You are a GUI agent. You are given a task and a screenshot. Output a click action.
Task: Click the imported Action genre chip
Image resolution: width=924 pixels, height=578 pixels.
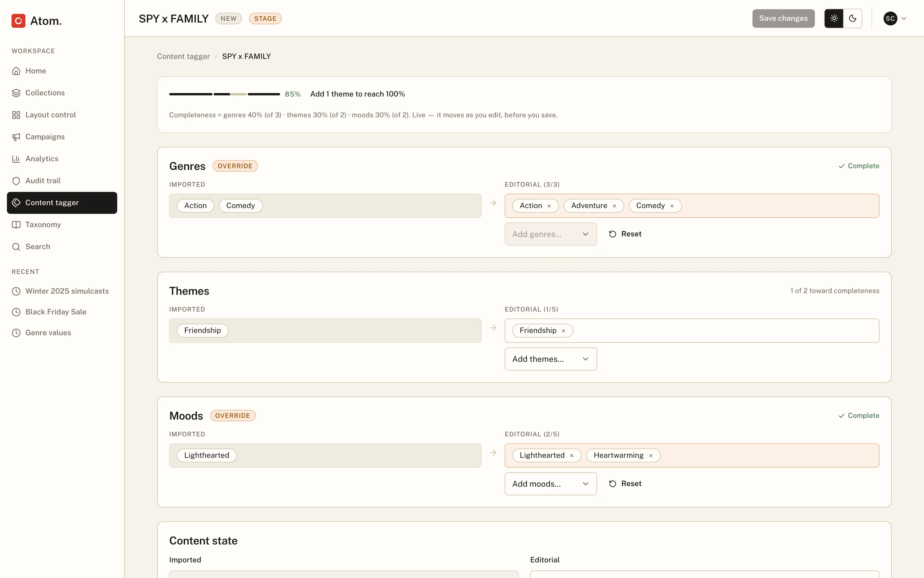pos(195,206)
